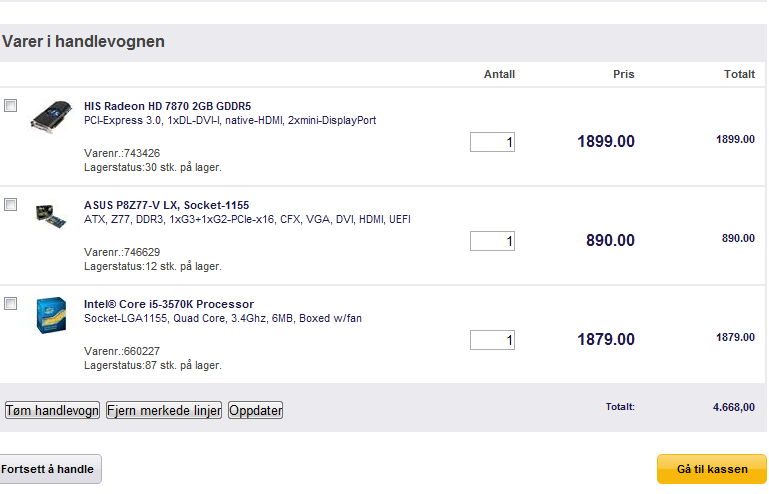Viewport: 769px width, 494px height.
Task: Click the Oppdater button
Action: pos(256,410)
